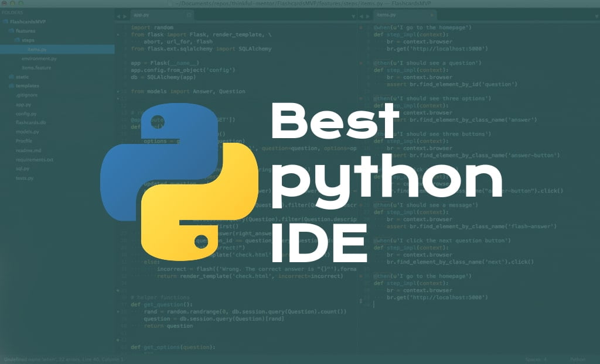
Task: Click the folder icon next to "FlashcardsMVP"
Action: tap(5, 21)
